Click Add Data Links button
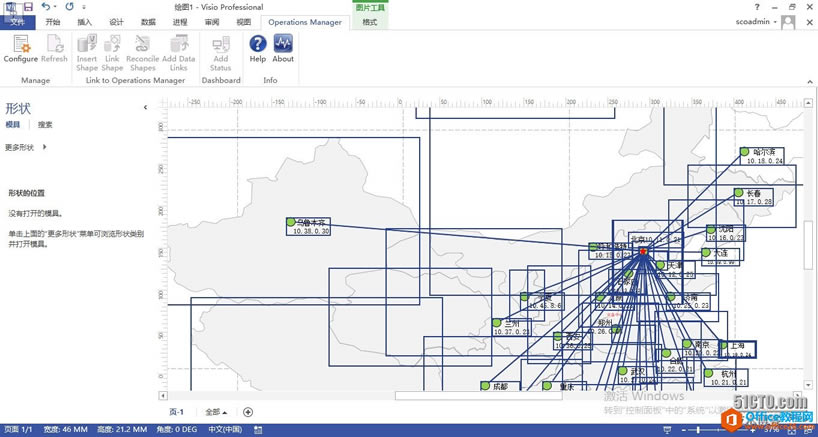This screenshot has width=818, height=437. pyautogui.click(x=178, y=53)
